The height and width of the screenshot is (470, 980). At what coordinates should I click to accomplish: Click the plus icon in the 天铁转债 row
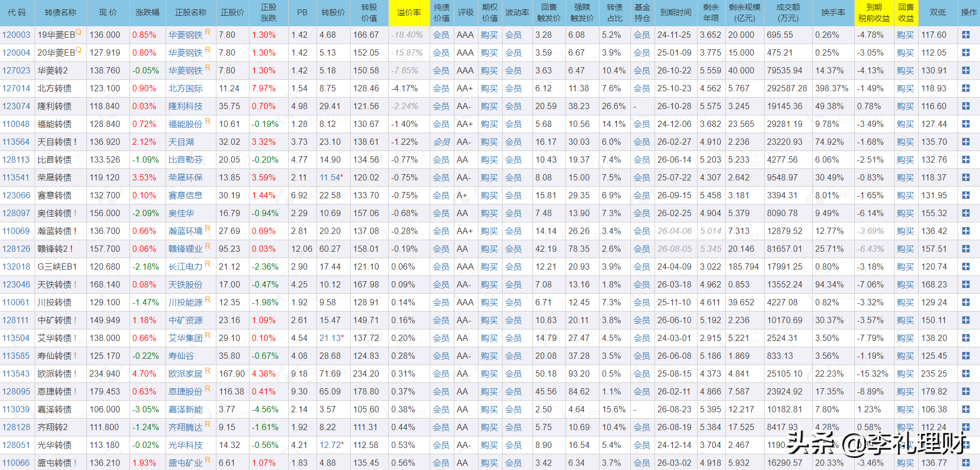[x=966, y=285]
